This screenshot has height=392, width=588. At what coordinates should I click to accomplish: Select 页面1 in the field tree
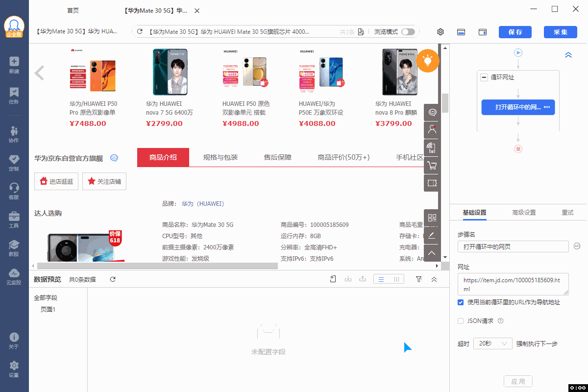coord(48,310)
